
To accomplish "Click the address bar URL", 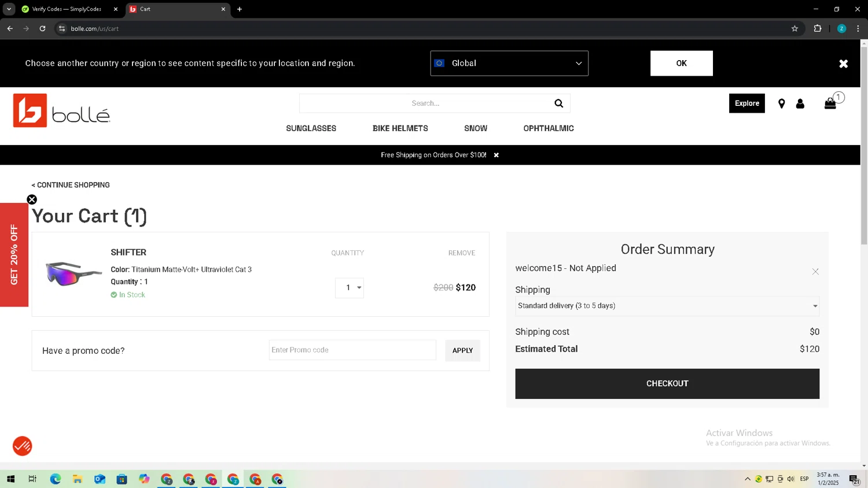I will [x=94, y=28].
